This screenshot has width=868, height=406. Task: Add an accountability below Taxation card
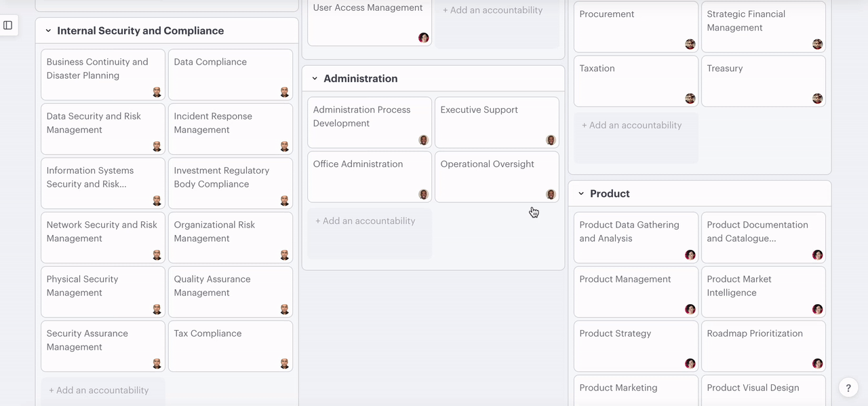pos(631,126)
